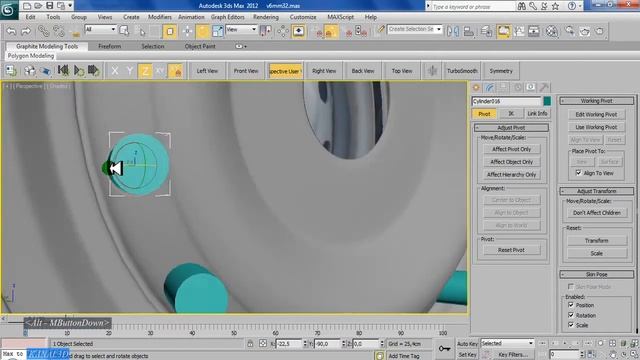Toggle the Y axis constraint button
This screenshot has height=360, width=640.
tap(130, 71)
